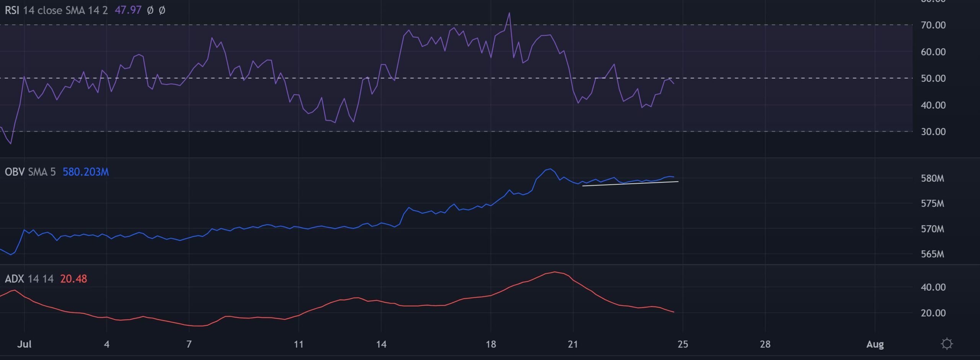
Task: Select the ADX 14 14 indicator title
Action: pyautogui.click(x=29, y=279)
